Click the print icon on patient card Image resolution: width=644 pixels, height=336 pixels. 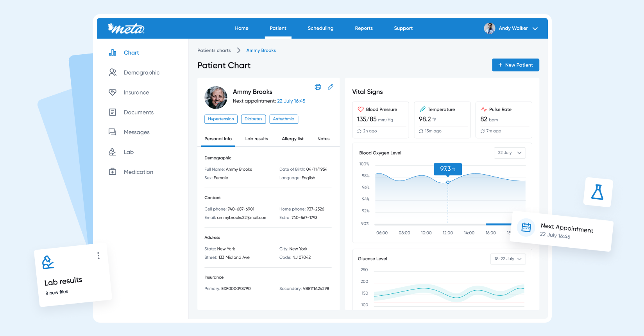coord(318,87)
